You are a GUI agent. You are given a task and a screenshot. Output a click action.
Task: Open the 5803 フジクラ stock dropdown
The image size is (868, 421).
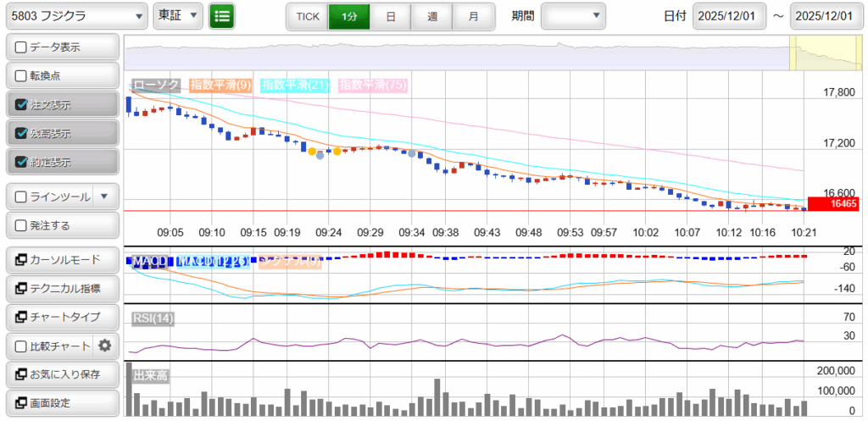[75, 16]
